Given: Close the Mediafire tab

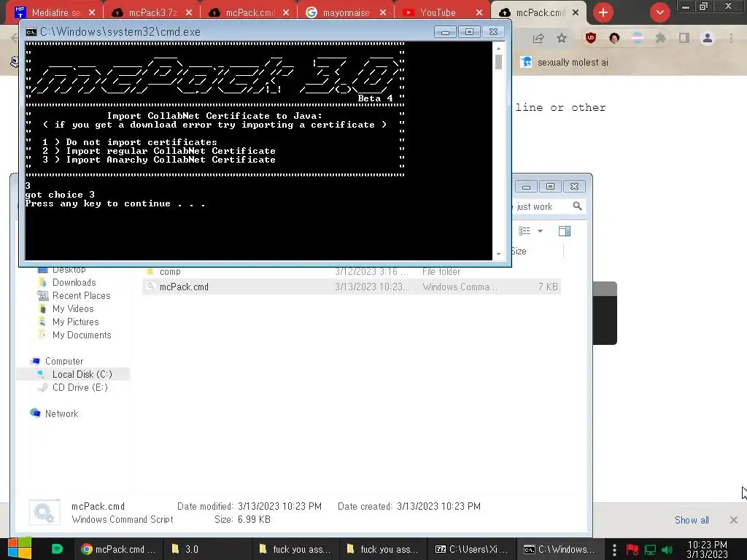Looking at the screenshot, I should tap(92, 12).
